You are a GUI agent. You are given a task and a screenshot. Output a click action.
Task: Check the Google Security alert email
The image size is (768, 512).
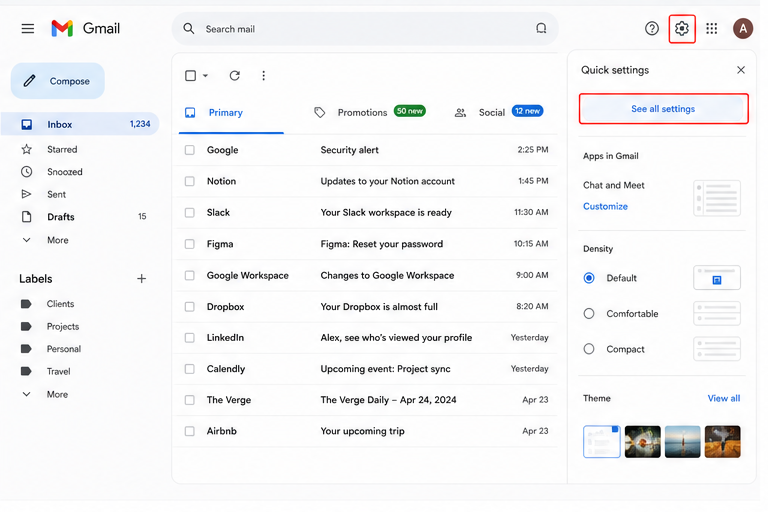tap(190, 150)
